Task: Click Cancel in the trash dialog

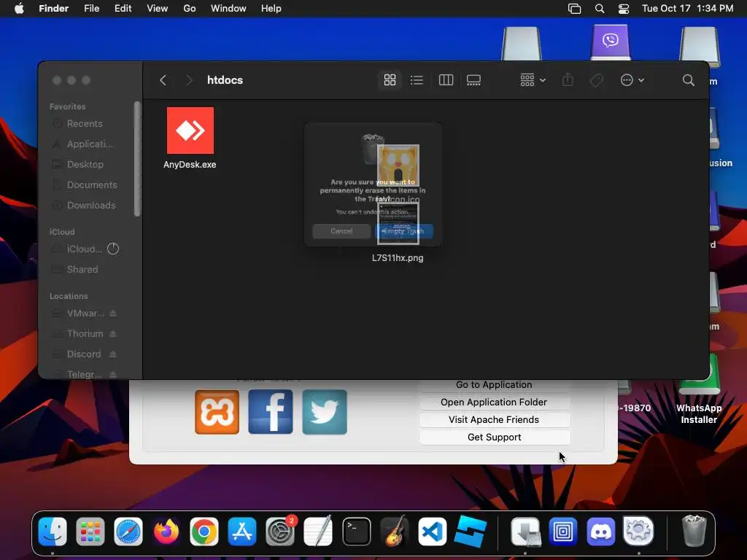Action: coord(341,231)
